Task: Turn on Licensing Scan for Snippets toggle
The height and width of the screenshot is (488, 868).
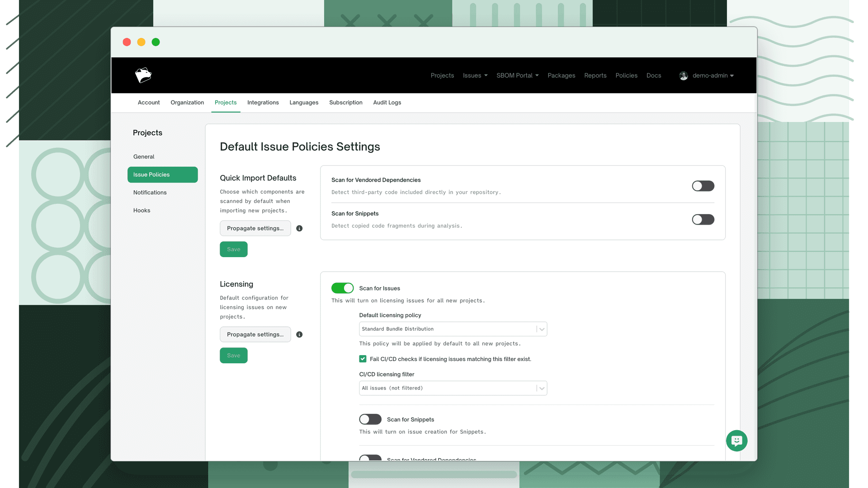Action: [x=370, y=420]
